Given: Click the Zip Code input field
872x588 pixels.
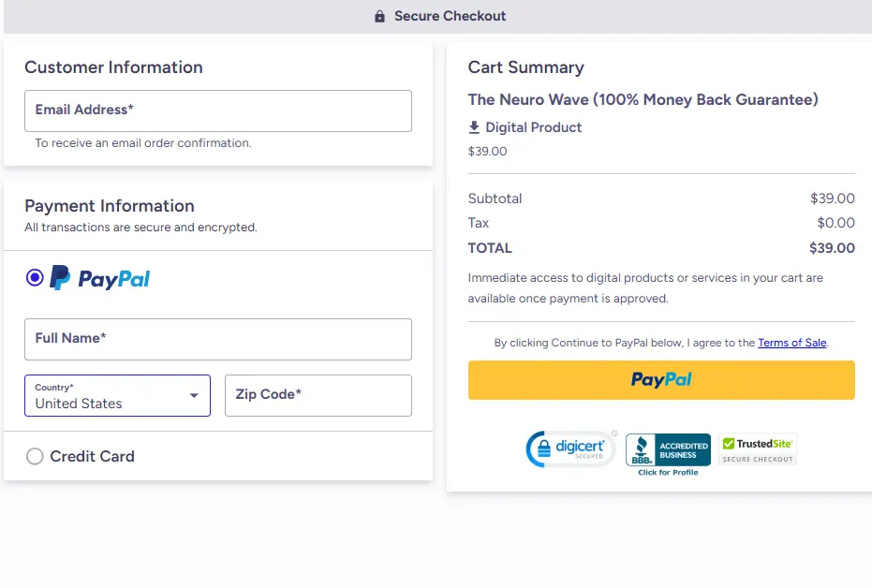Looking at the screenshot, I should [x=318, y=395].
